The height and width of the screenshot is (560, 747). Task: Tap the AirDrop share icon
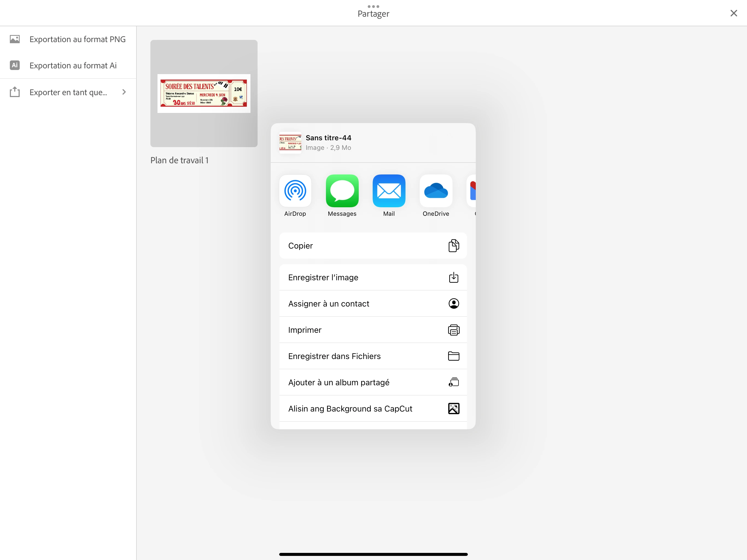tap(295, 191)
